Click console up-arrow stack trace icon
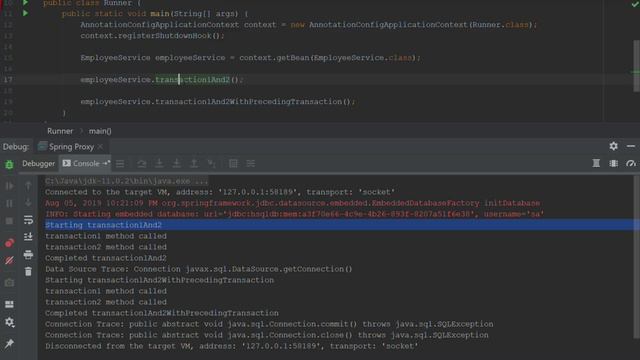This screenshot has width=640, height=360. (28, 186)
